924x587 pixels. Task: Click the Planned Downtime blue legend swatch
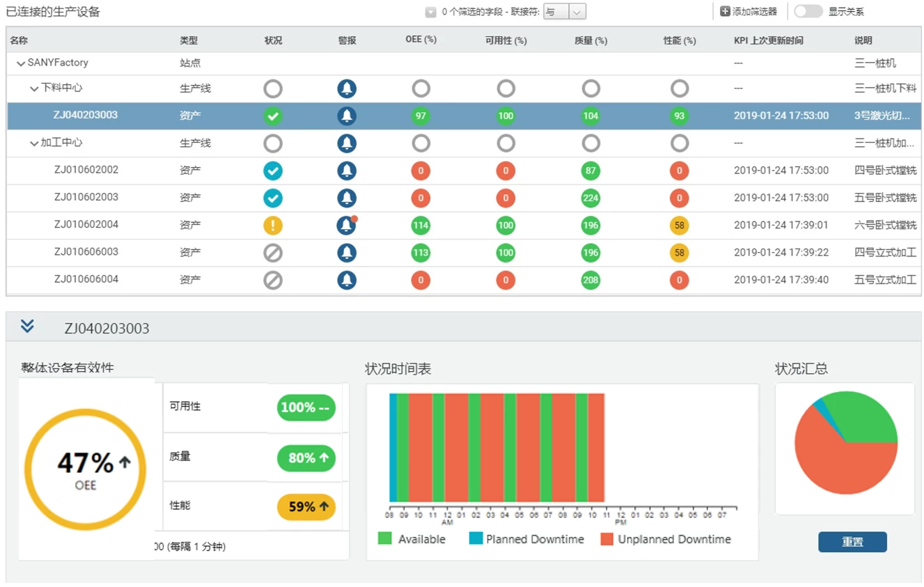click(476, 539)
